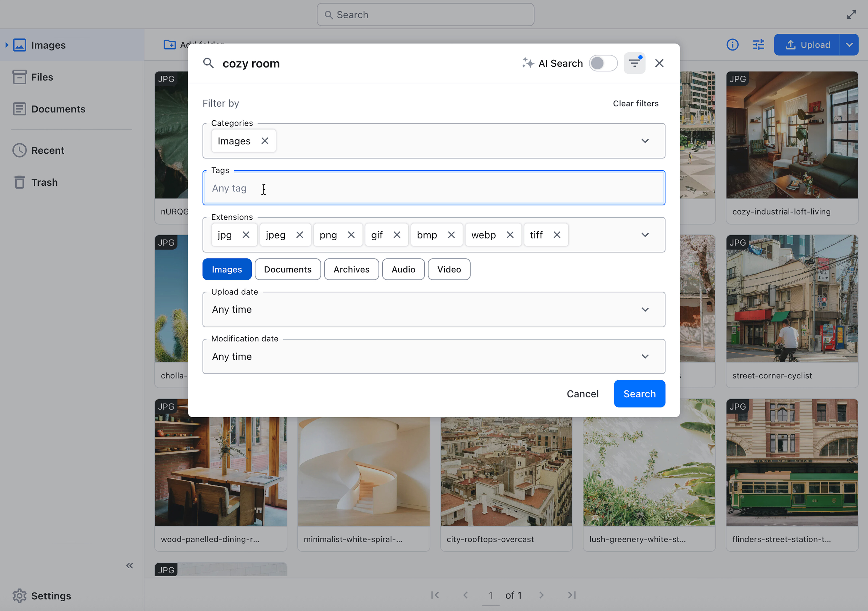Image resolution: width=868 pixels, height=611 pixels.
Task: Collapse the sidebar with double chevron
Action: coord(130,565)
